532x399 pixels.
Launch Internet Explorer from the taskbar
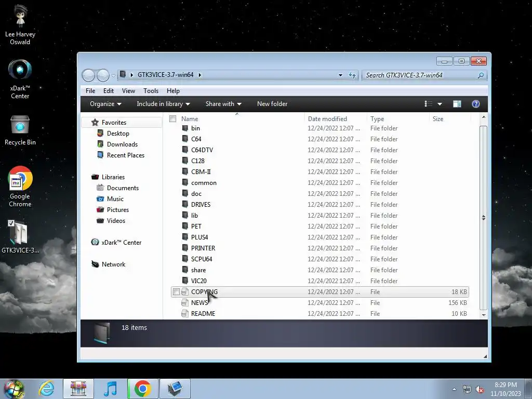(x=46, y=389)
